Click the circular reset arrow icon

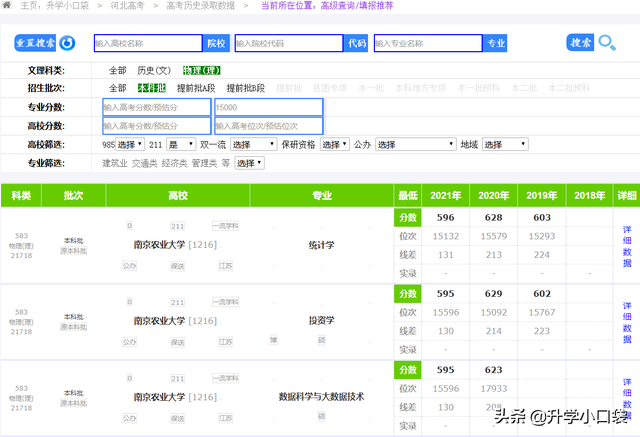[x=67, y=43]
